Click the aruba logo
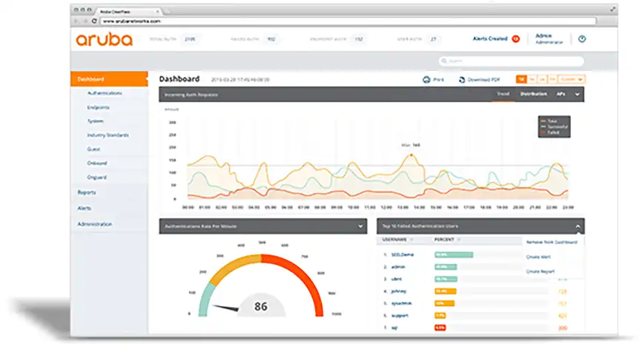This screenshot has width=644, height=355. [104, 40]
